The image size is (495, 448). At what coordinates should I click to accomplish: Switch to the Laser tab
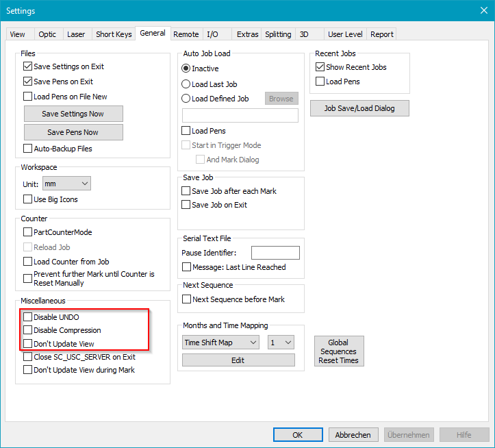click(75, 34)
